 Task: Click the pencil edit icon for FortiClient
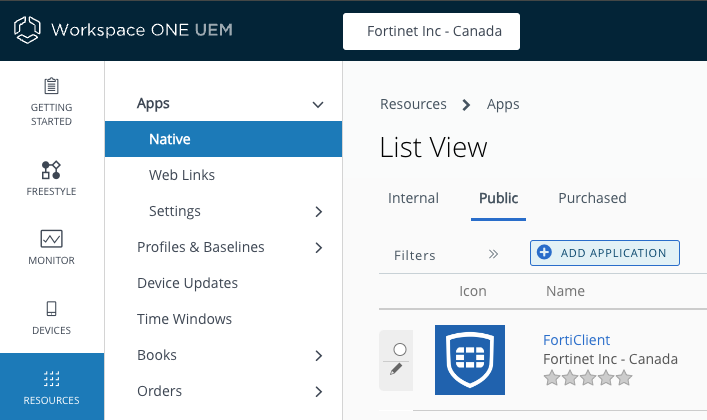[396, 369]
